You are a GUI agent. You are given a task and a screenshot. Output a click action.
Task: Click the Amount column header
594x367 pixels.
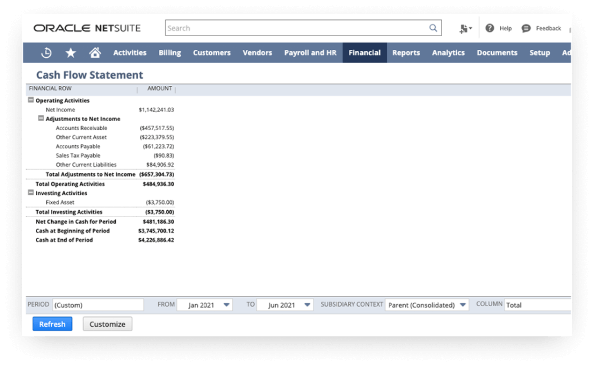[x=159, y=88]
